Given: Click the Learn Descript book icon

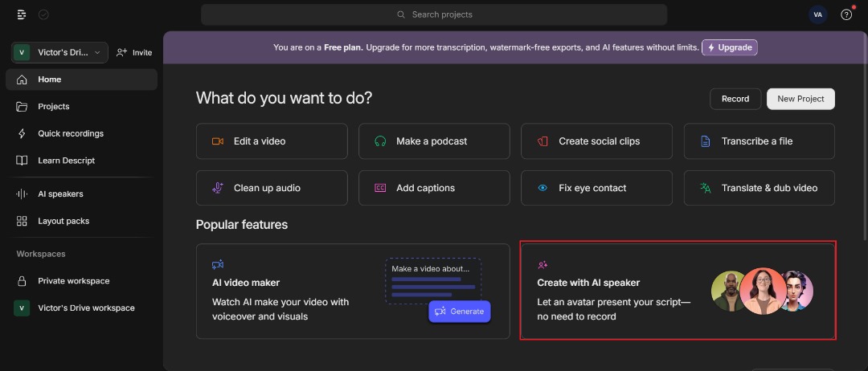Looking at the screenshot, I should pyautogui.click(x=22, y=161).
